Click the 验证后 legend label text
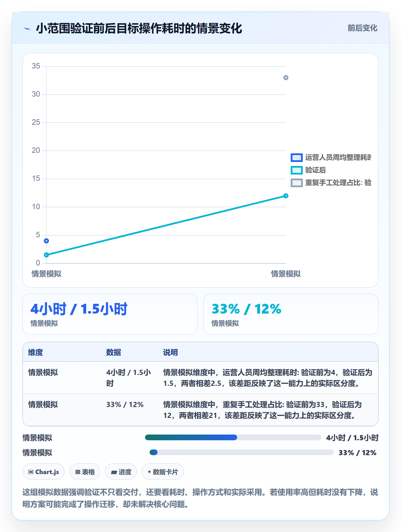Viewport: 401px width, 532px height. click(x=315, y=170)
